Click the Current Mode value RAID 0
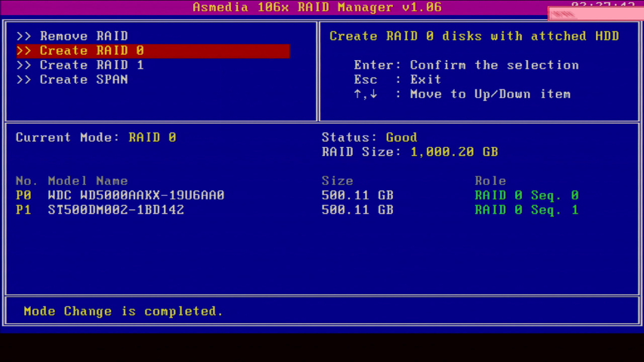This screenshot has width=644, height=362. click(x=152, y=137)
